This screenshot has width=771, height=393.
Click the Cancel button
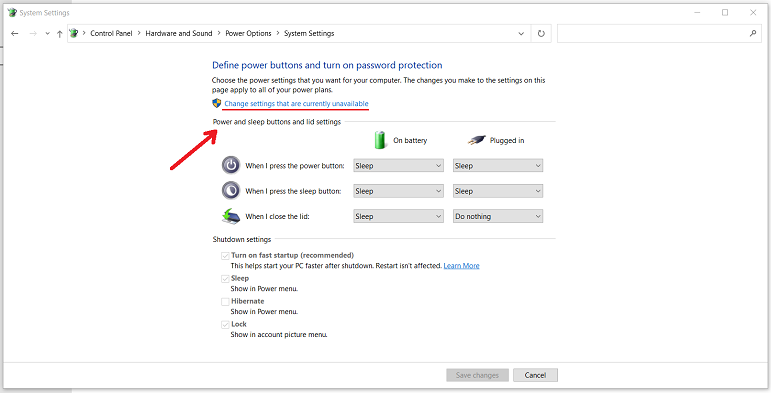point(535,375)
